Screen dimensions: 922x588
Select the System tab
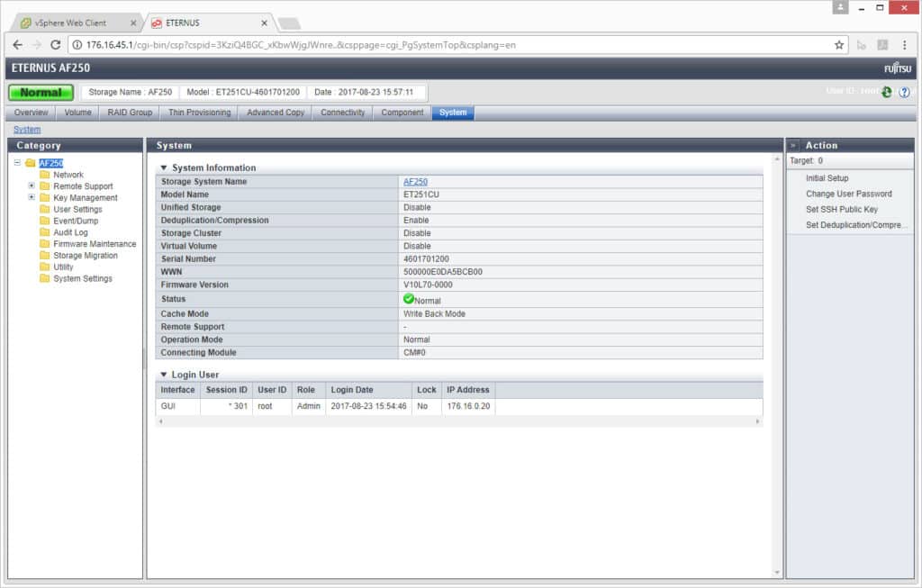coord(453,113)
